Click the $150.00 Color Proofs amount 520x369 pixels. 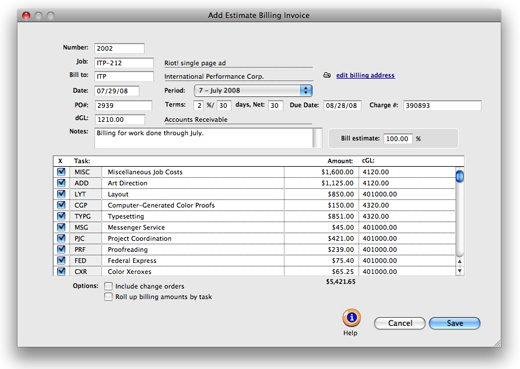(x=341, y=205)
